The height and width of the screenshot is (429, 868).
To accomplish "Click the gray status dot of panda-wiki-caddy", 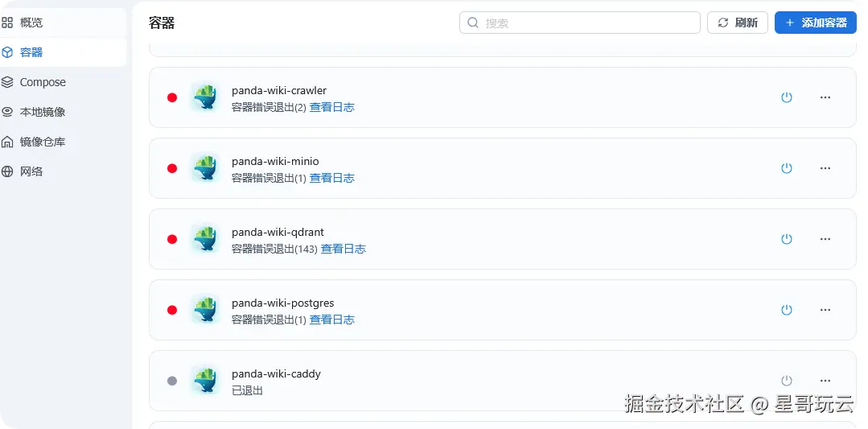I will (172, 381).
